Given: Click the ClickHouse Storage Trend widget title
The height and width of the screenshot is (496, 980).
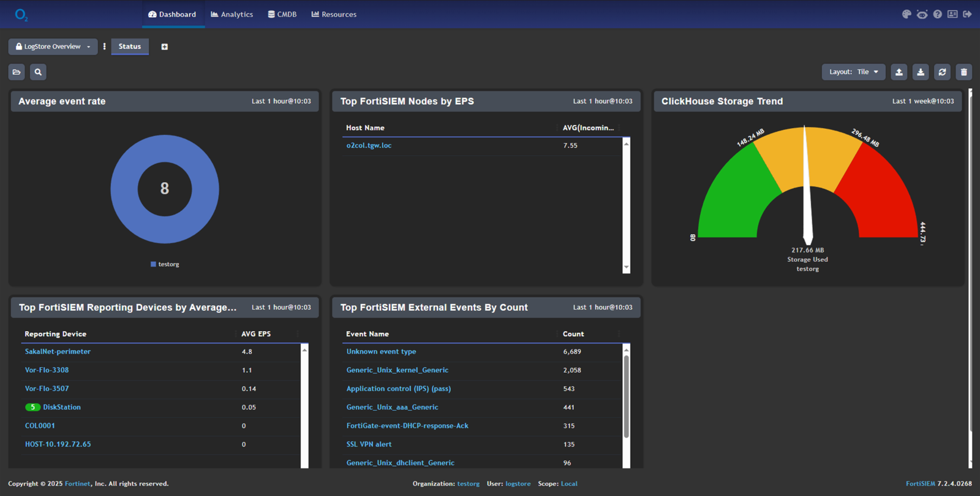Looking at the screenshot, I should 722,101.
